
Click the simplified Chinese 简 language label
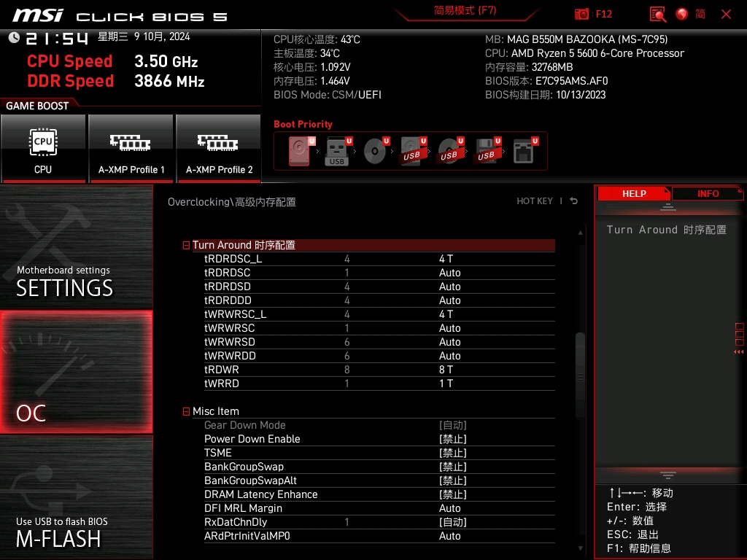pyautogui.click(x=700, y=14)
